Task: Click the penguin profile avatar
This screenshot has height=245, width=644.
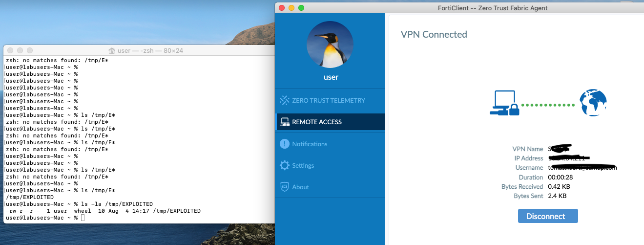Action: coord(330,45)
